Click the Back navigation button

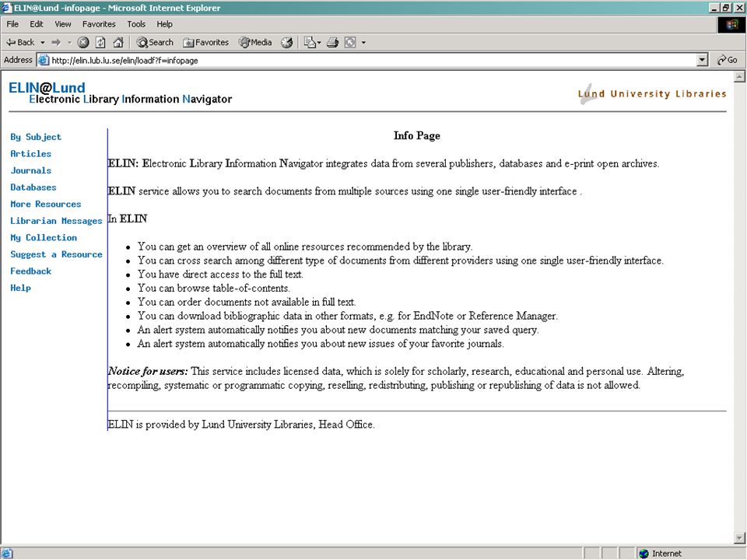[x=20, y=42]
